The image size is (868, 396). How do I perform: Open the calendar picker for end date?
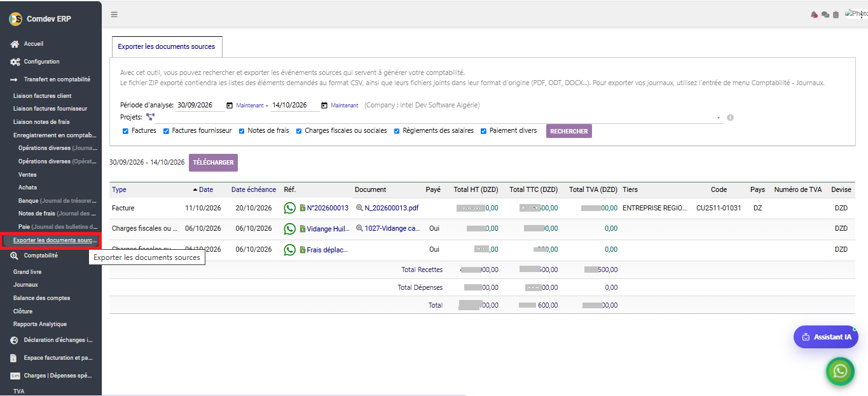[x=324, y=105]
